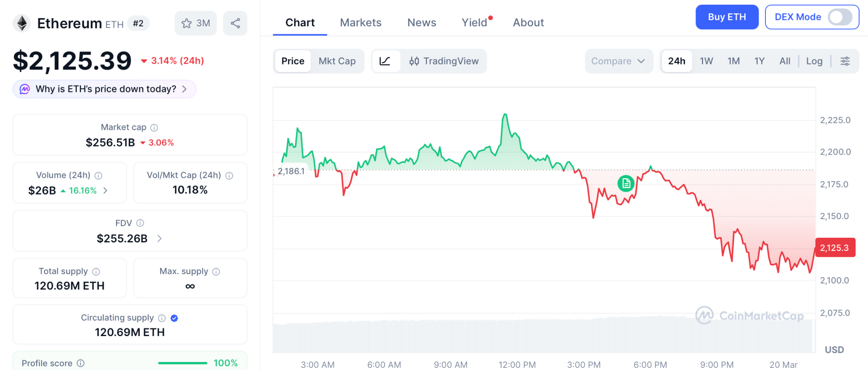Switch to the News tab
This screenshot has height=370, width=868.
coord(422,22)
